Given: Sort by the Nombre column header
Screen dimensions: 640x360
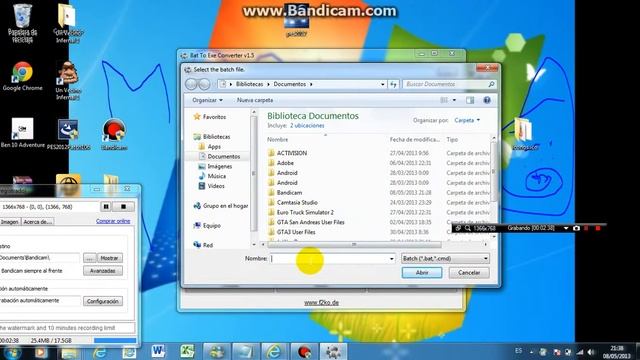Looking at the screenshot, I should (278, 140).
